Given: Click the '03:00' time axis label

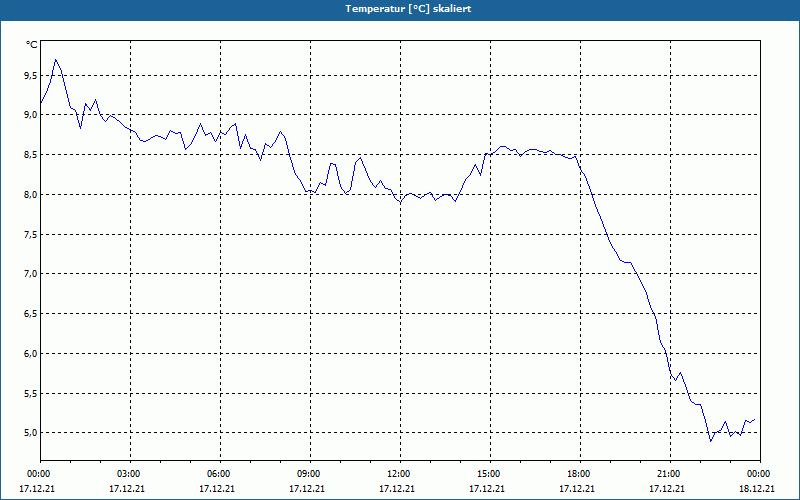Looking at the screenshot, I should (130, 474).
